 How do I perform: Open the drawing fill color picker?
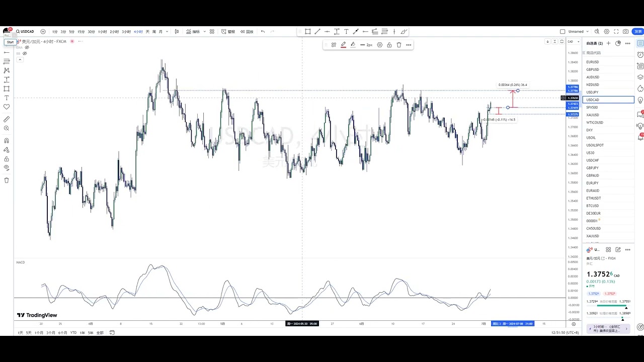pos(353,45)
